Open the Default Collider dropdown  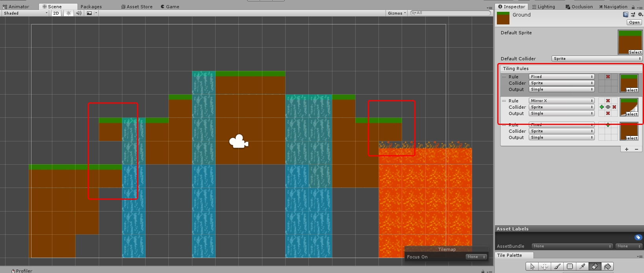click(597, 59)
